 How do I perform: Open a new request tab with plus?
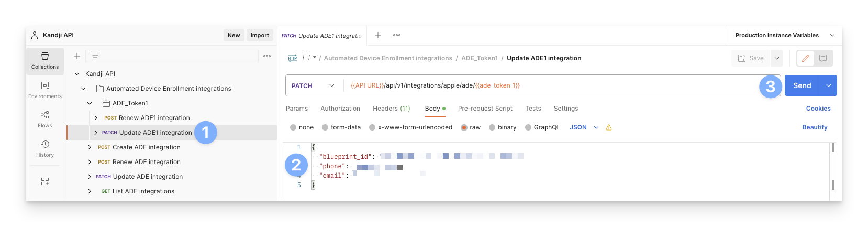pyautogui.click(x=378, y=35)
